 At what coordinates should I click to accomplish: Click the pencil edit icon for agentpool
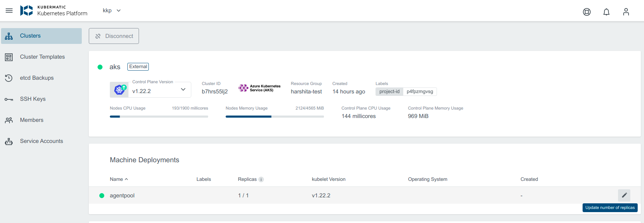click(x=624, y=195)
